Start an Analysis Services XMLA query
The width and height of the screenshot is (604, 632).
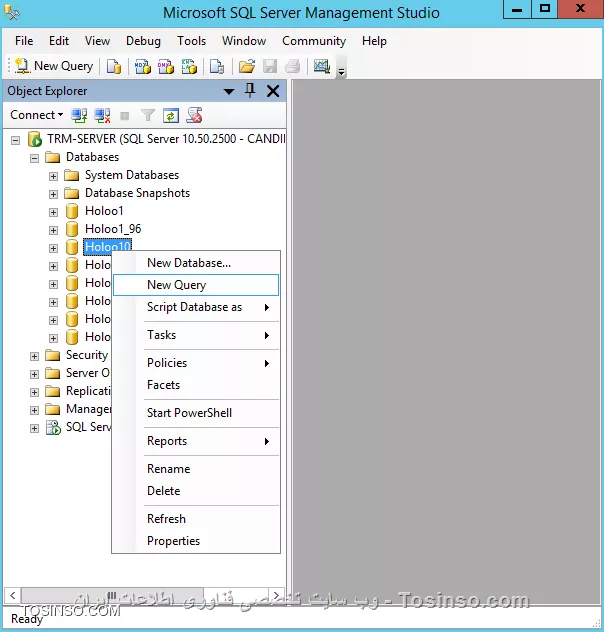(x=189, y=67)
